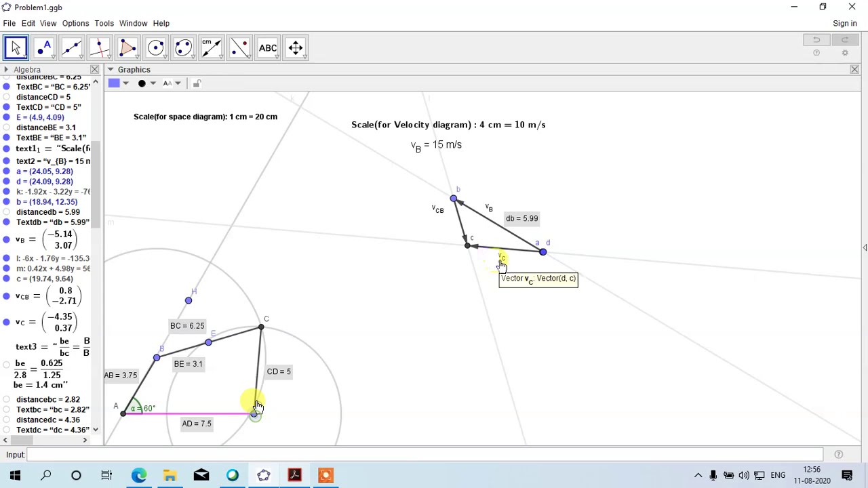The height and width of the screenshot is (488, 868).
Task: Toggle visibility of point E
Action: point(7,117)
